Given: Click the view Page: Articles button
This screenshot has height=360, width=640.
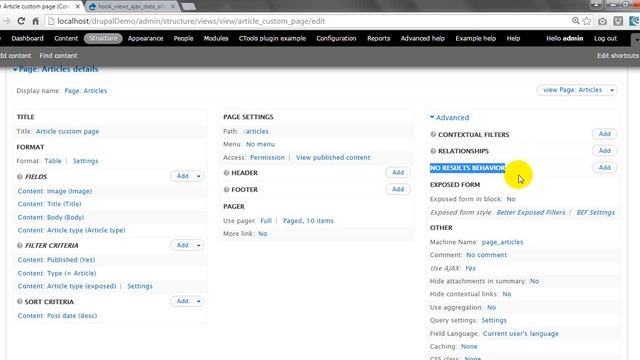Looking at the screenshot, I should point(572,90).
